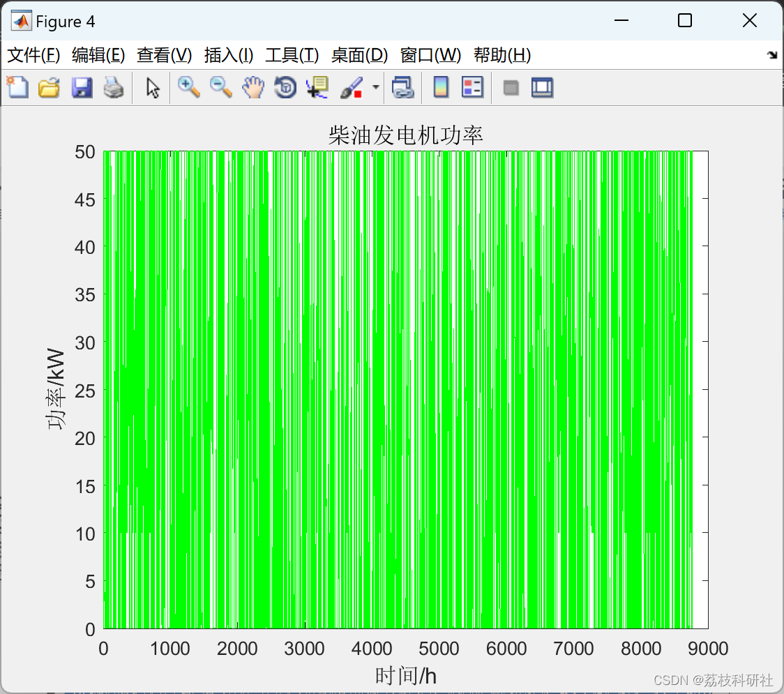Click the Link Plot icon
This screenshot has width=784, height=694.
point(403,87)
